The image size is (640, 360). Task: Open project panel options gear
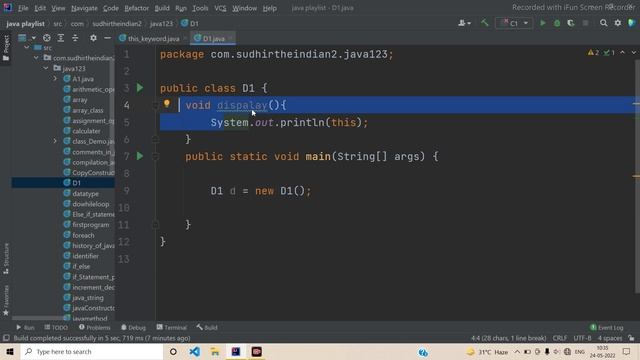pyautogui.click(x=93, y=38)
